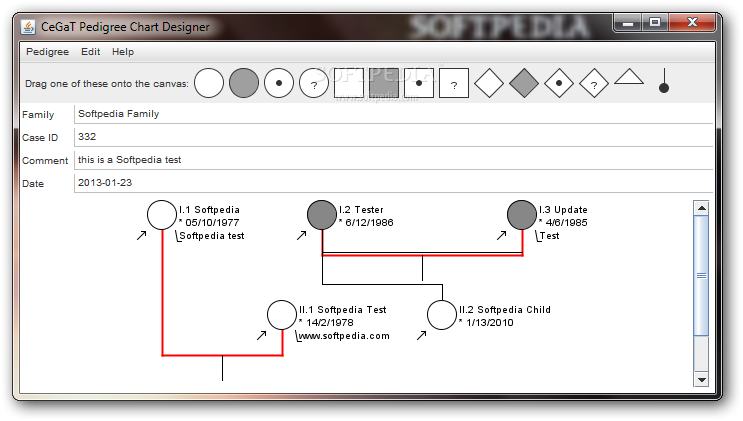Click the birth date '05/10/1977'
Viewport: 743px width, 421px height.
[x=212, y=222]
